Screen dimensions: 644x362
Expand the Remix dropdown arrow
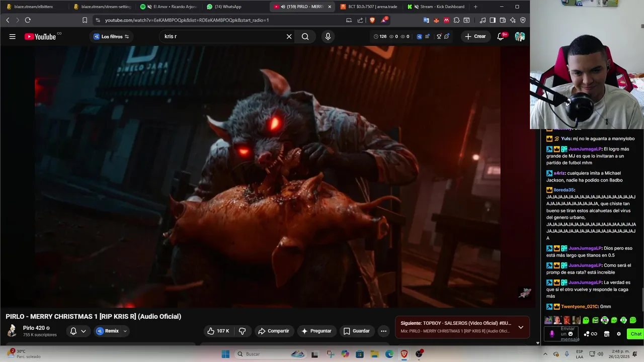tap(125, 331)
